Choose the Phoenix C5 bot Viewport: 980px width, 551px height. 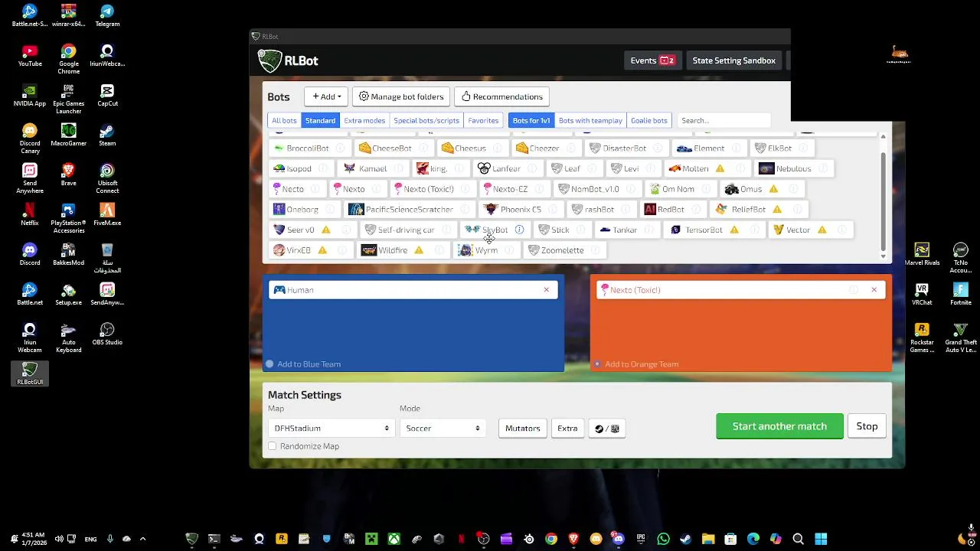tap(521, 209)
